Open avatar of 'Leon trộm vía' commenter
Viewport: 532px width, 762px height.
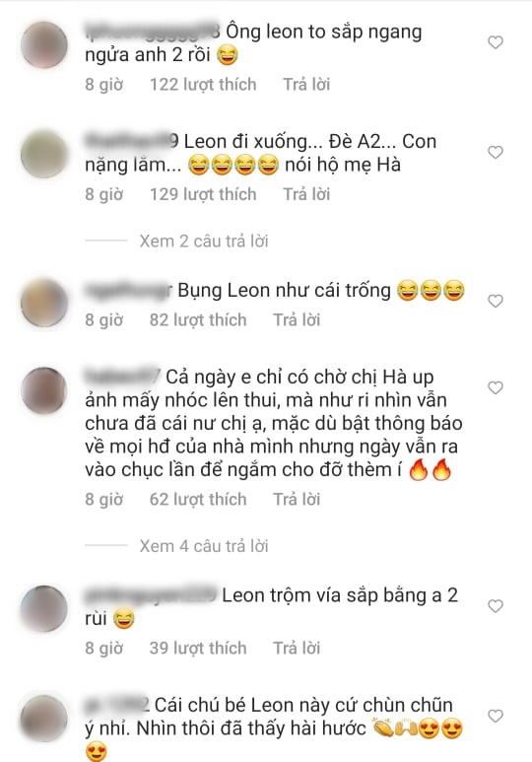[44, 608]
